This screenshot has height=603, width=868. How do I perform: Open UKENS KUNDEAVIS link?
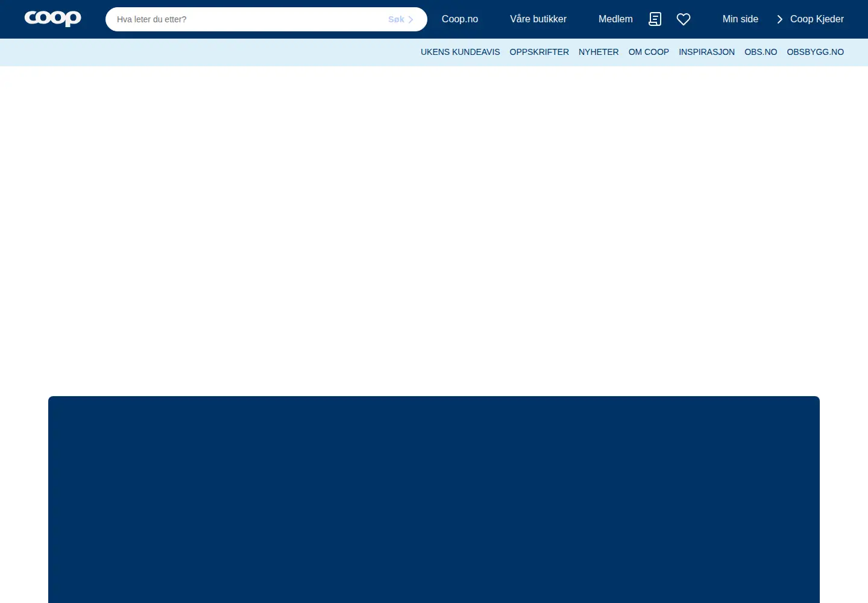(x=460, y=52)
